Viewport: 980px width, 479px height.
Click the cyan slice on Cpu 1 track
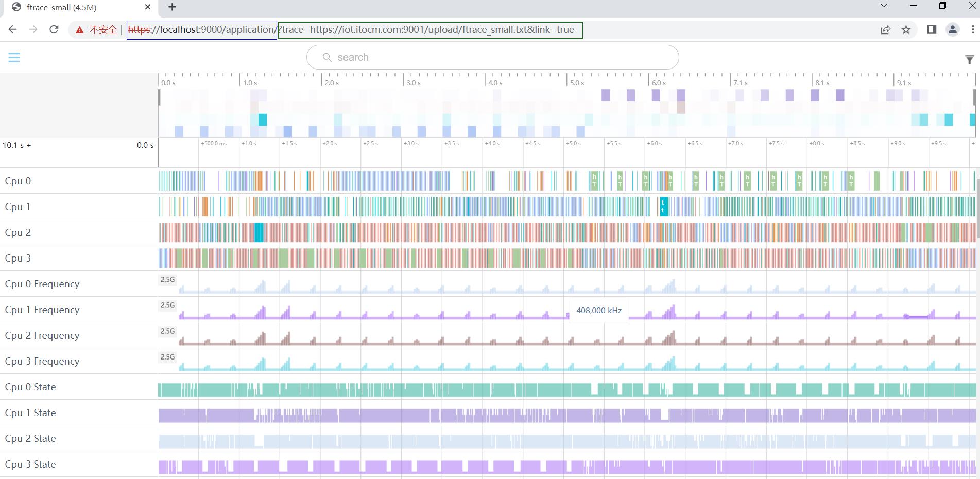click(x=664, y=207)
